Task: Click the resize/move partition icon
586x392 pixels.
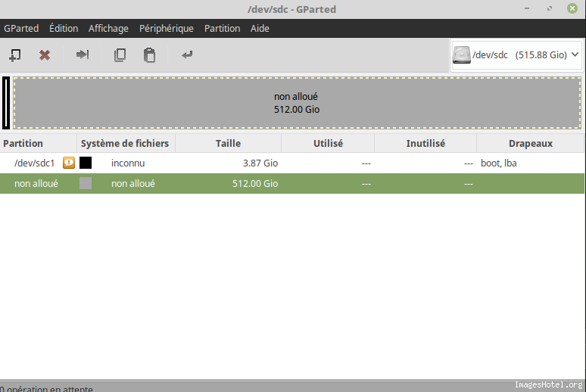Action: 83,54
